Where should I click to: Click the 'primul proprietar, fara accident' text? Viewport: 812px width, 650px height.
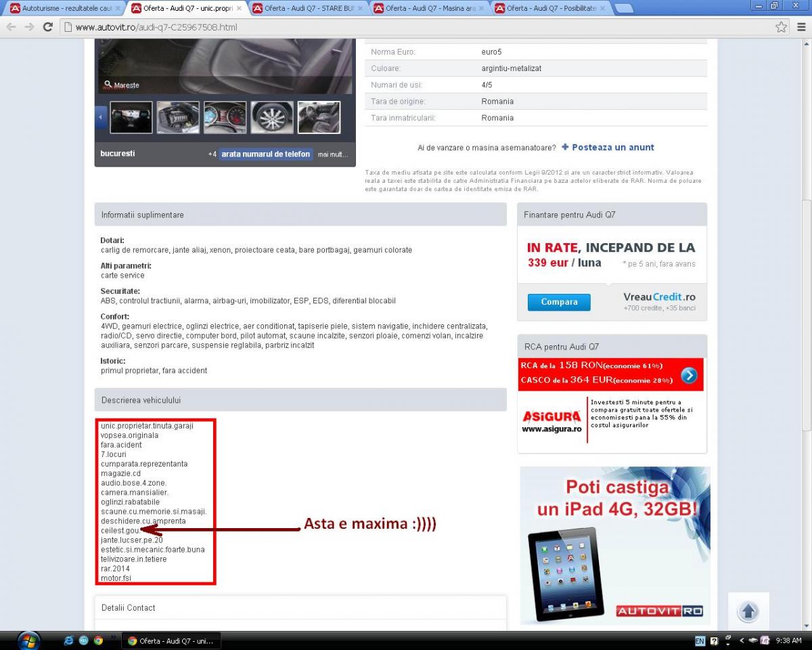(154, 370)
